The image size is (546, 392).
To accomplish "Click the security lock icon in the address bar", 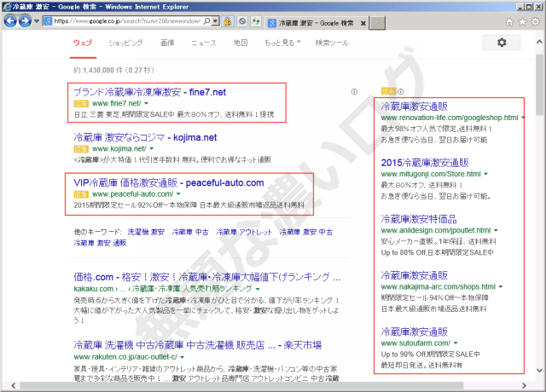I will point(228,21).
